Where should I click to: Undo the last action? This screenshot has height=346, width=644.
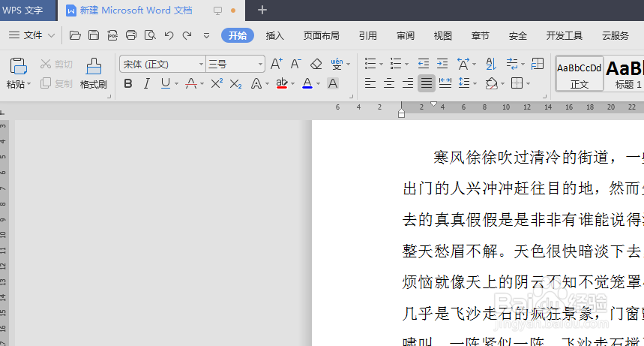point(169,35)
